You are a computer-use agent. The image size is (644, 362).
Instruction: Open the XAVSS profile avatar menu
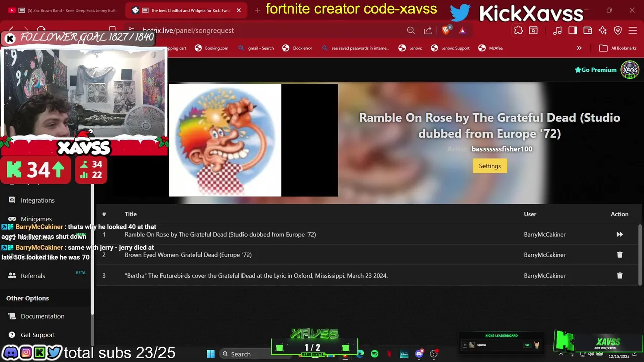630,70
